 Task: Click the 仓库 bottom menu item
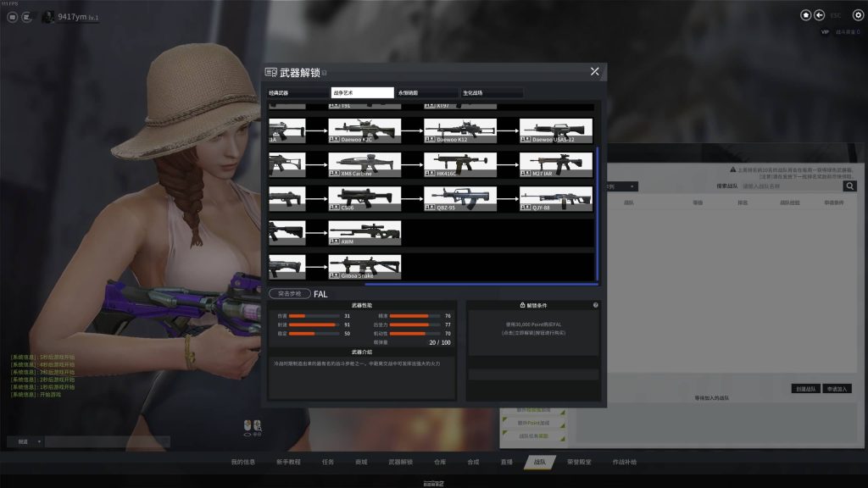click(x=439, y=462)
